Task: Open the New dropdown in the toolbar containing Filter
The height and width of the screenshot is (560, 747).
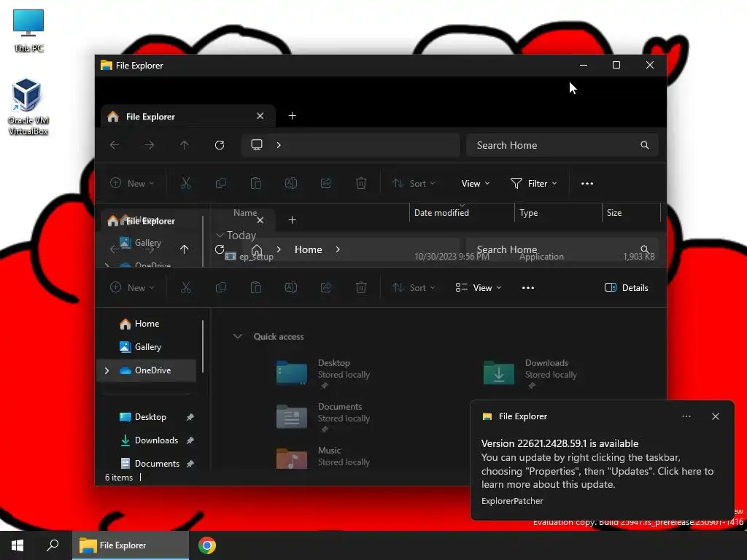Action: 132,183
